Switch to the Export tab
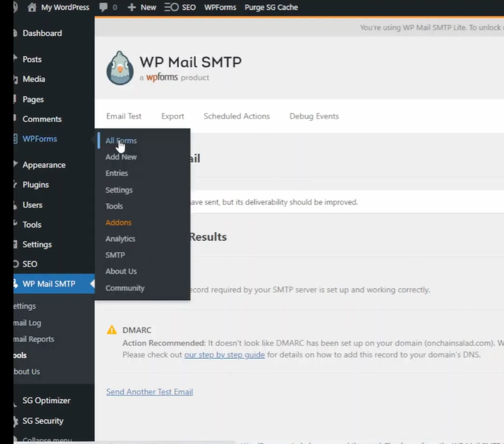The image size is (504, 444). (x=172, y=116)
